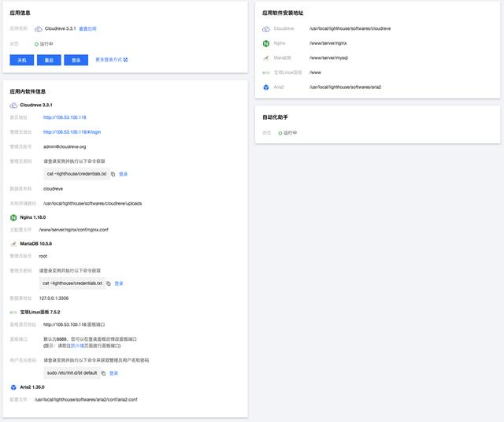504x422 pixels.
Task: Copy the MariaDB credentials command
Action: click(x=109, y=283)
